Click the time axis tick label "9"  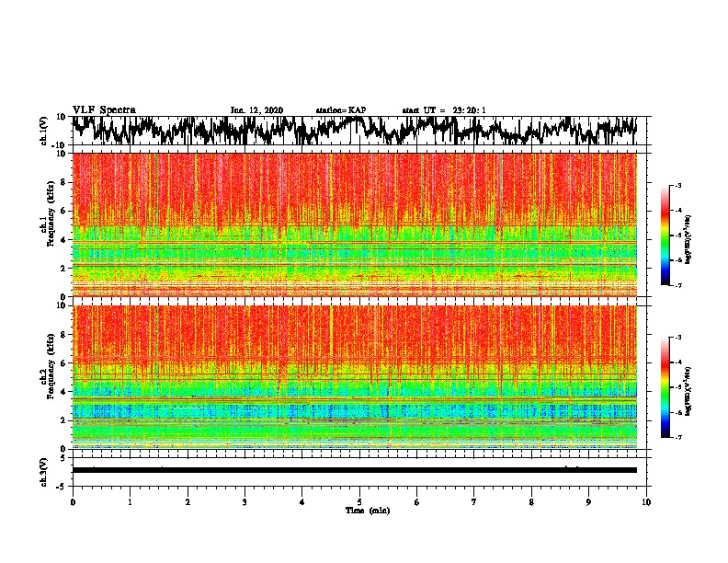pos(588,502)
